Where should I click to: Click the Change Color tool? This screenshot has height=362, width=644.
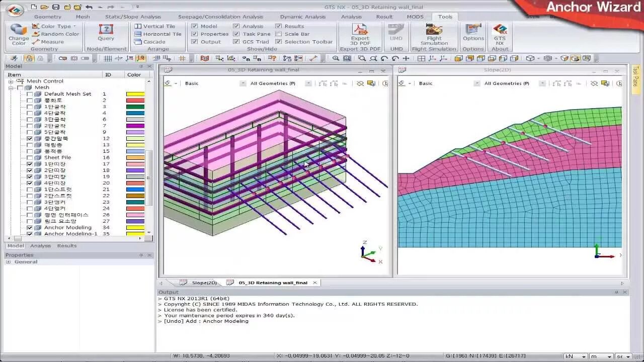(x=19, y=34)
